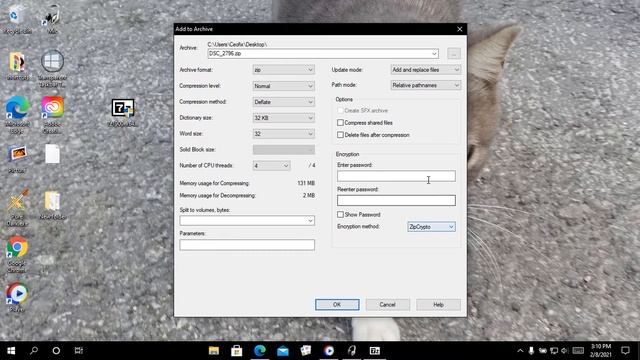
Task: Browse for archive location with ... button
Action: click(454, 53)
